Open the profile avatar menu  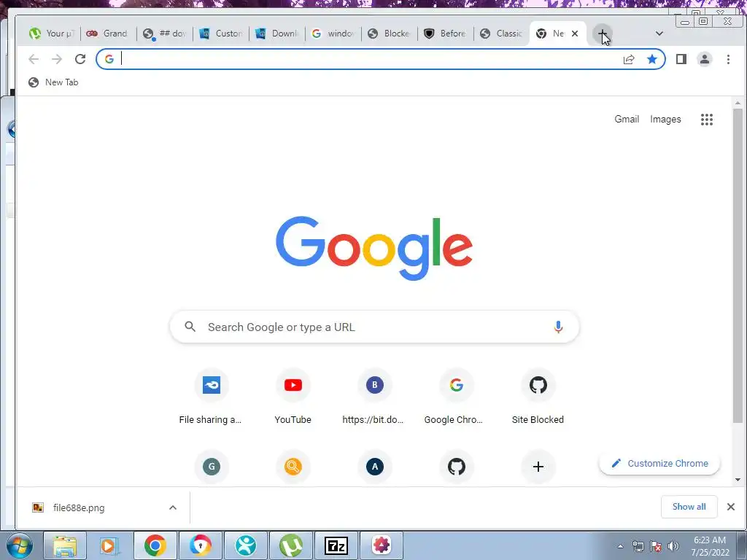tap(705, 59)
